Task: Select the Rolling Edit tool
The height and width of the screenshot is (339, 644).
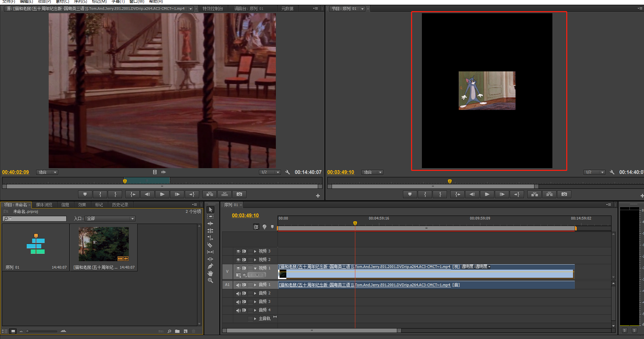Action: click(210, 231)
